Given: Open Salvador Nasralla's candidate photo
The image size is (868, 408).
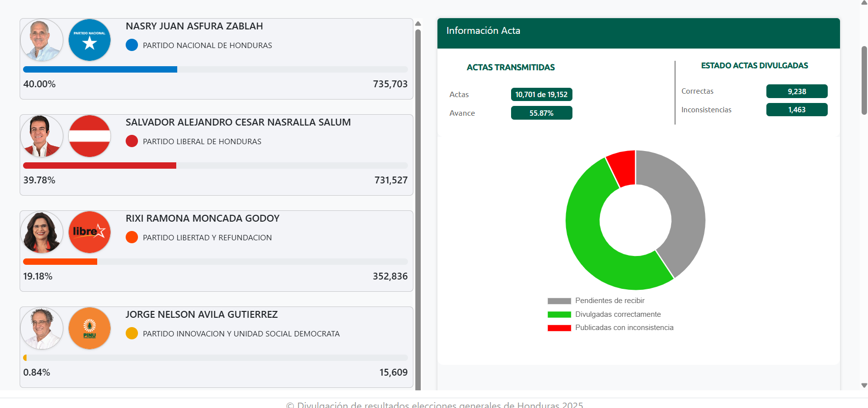Looking at the screenshot, I should [42, 136].
